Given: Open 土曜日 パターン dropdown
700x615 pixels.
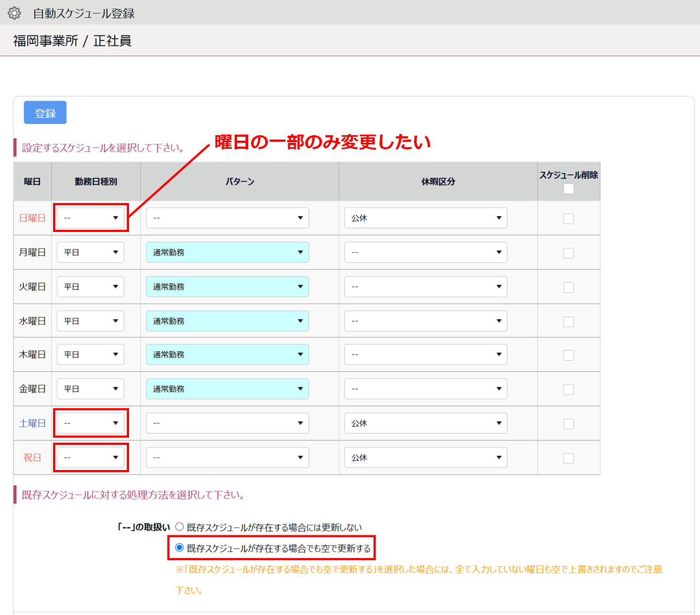Looking at the screenshot, I should pos(227,423).
